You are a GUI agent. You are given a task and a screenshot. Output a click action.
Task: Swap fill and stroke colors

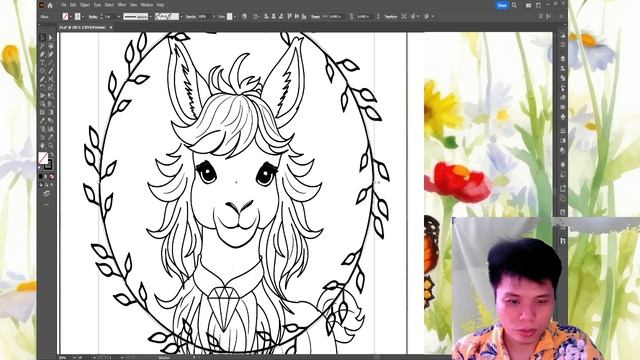[51, 154]
